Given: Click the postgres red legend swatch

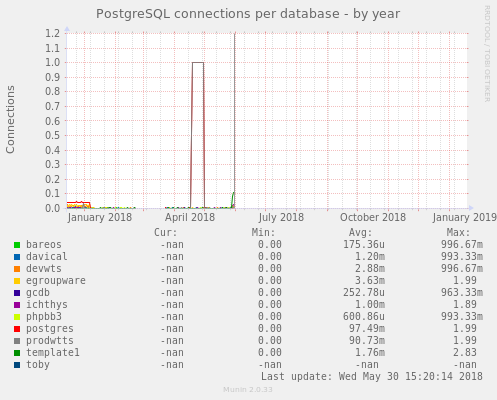Looking at the screenshot, I should point(17,329).
